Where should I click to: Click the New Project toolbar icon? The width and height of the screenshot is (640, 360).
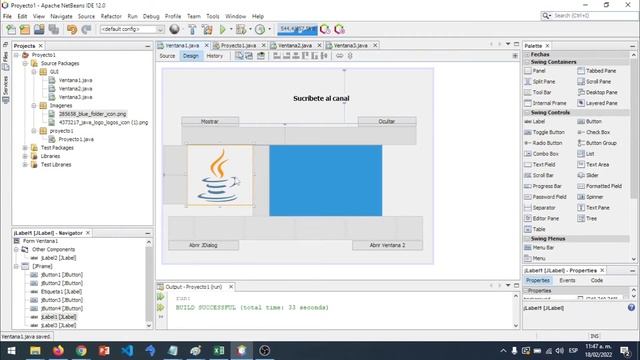25,29
